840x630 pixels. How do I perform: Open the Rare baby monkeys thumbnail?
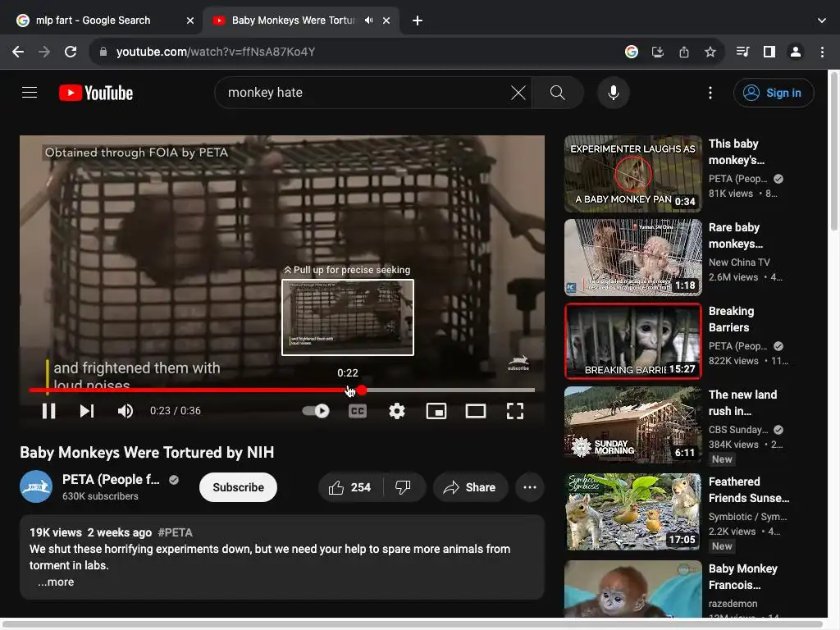(x=632, y=257)
